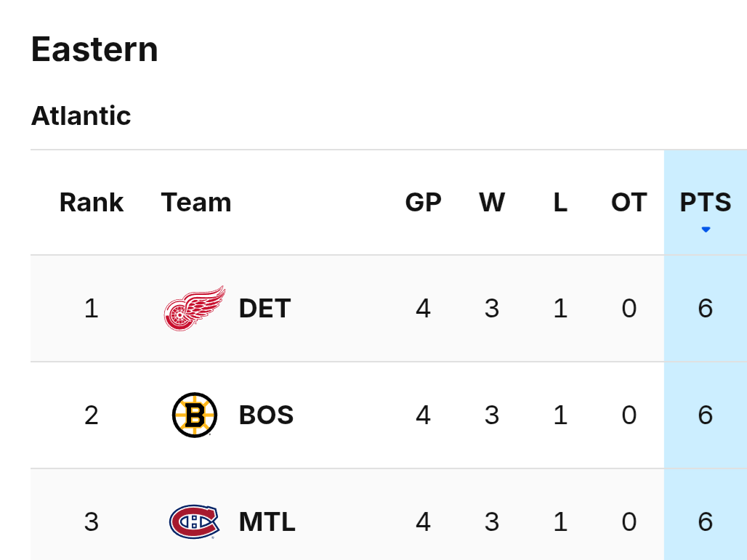Click Detroit's points value cell
This screenshot has height=560, width=747.
tap(705, 309)
